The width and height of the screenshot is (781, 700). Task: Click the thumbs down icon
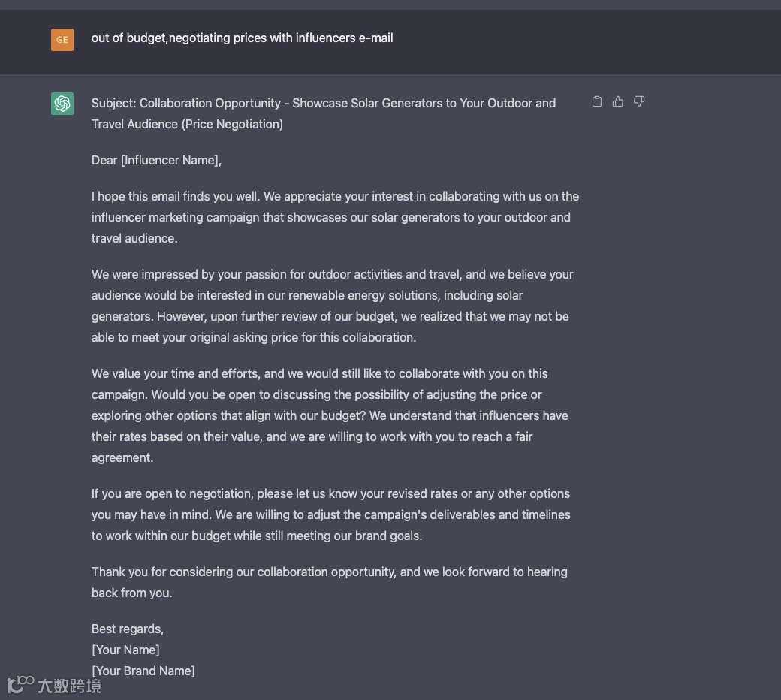[x=639, y=101]
